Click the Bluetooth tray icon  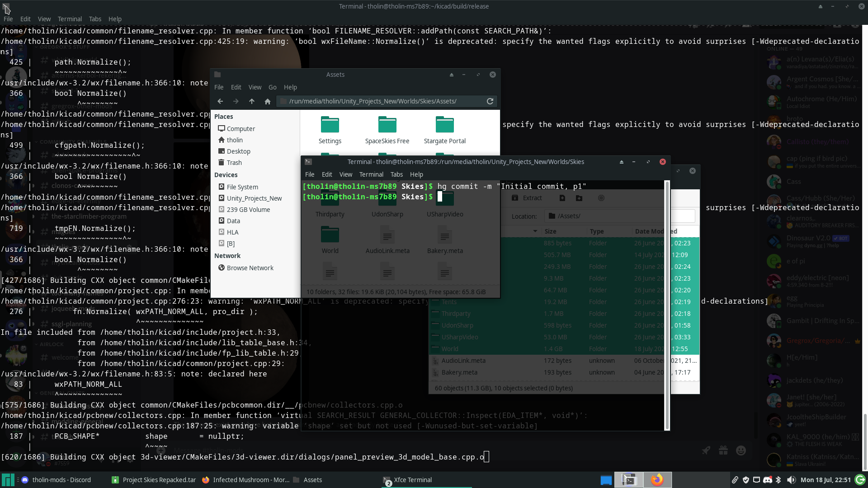(x=778, y=480)
